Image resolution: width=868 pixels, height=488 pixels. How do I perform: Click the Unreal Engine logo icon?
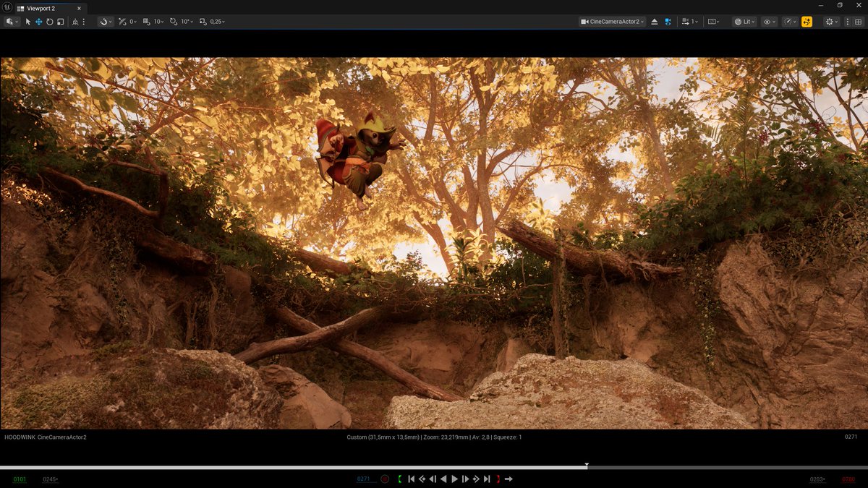[7, 7]
